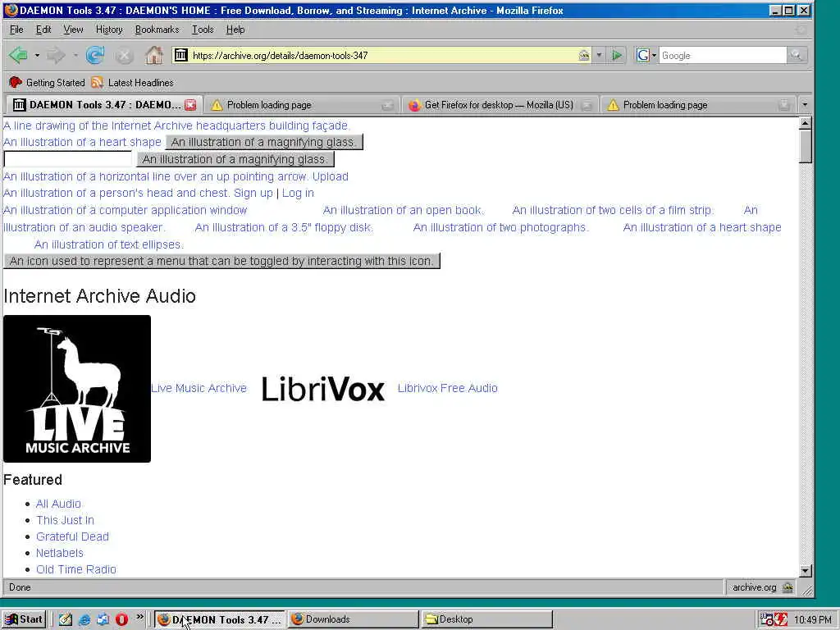840x630 pixels.
Task: Click the Google search engine icon
Action: point(643,55)
